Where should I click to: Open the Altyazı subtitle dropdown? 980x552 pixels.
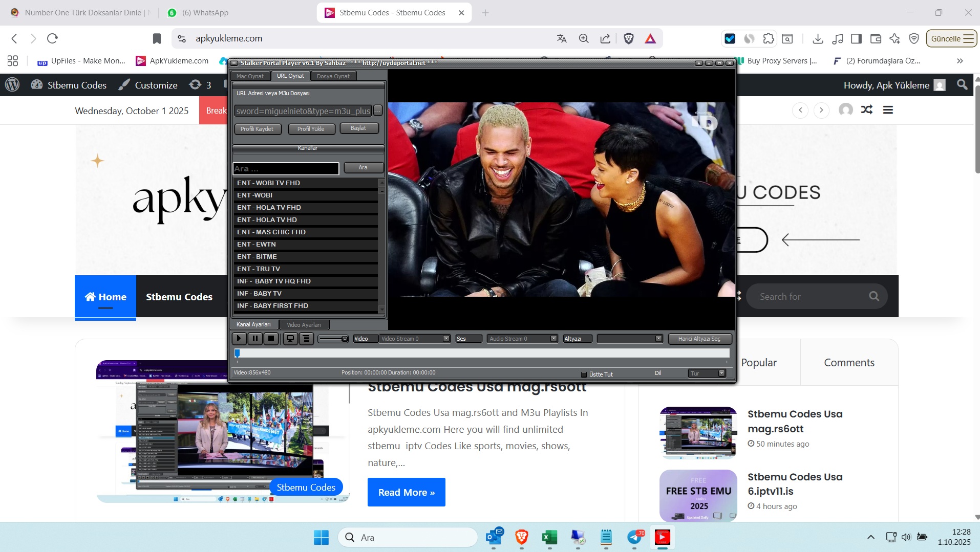(x=630, y=339)
